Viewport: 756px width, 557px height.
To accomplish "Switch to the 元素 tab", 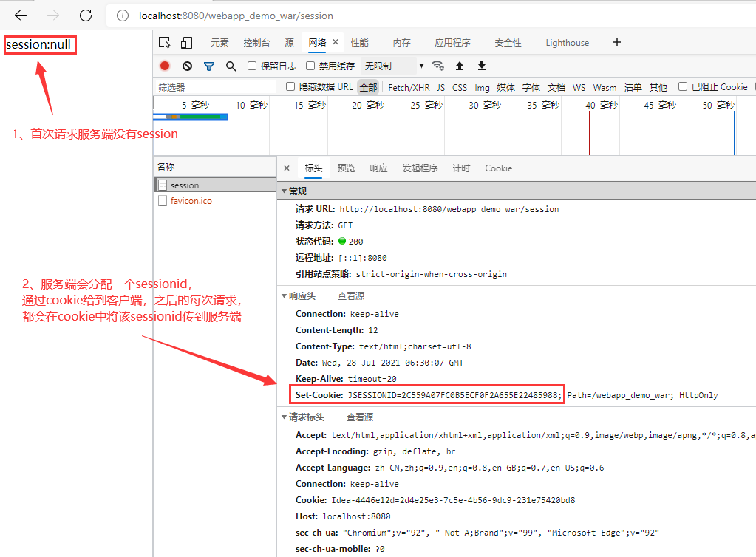I will click(x=219, y=42).
